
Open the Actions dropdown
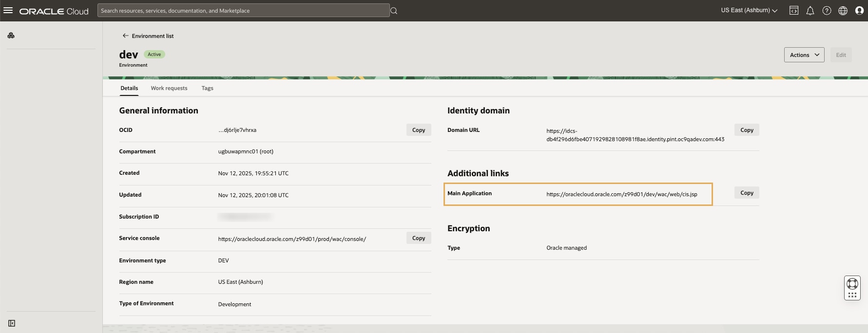804,55
